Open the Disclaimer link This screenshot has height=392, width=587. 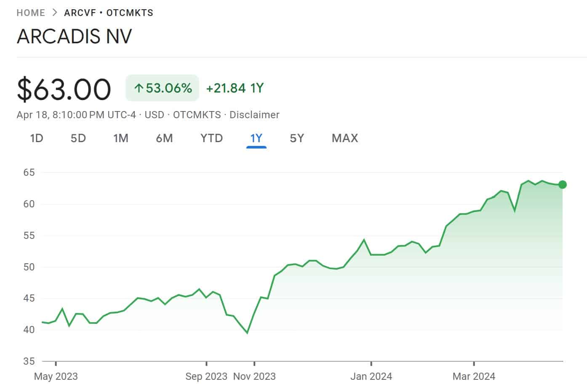(x=254, y=115)
